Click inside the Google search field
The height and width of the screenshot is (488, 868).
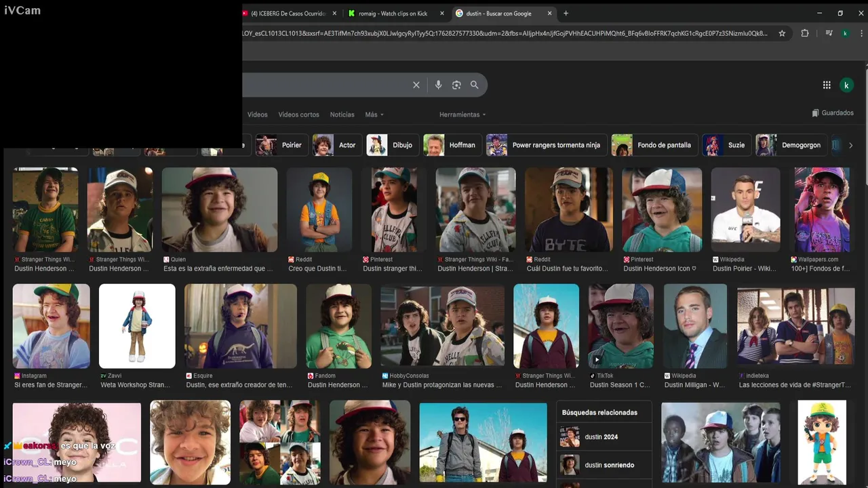[325, 85]
